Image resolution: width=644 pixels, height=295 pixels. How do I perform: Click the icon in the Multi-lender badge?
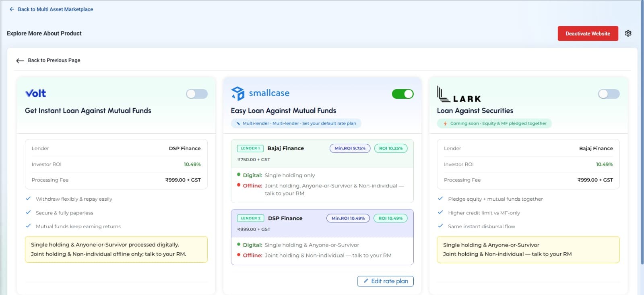238,123
